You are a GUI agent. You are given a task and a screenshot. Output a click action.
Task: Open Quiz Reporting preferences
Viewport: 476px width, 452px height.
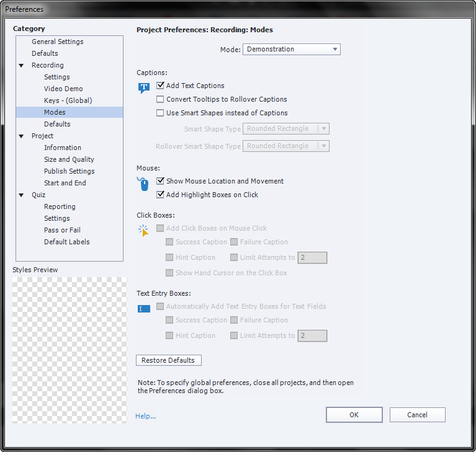60,206
